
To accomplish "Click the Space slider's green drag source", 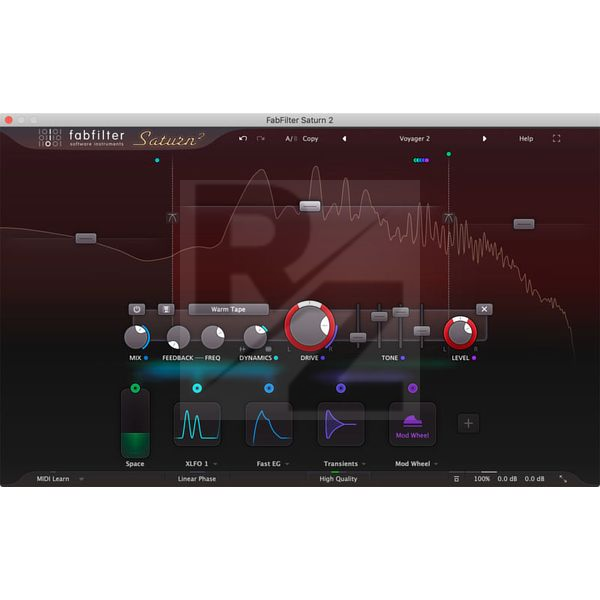I will 135,388.
